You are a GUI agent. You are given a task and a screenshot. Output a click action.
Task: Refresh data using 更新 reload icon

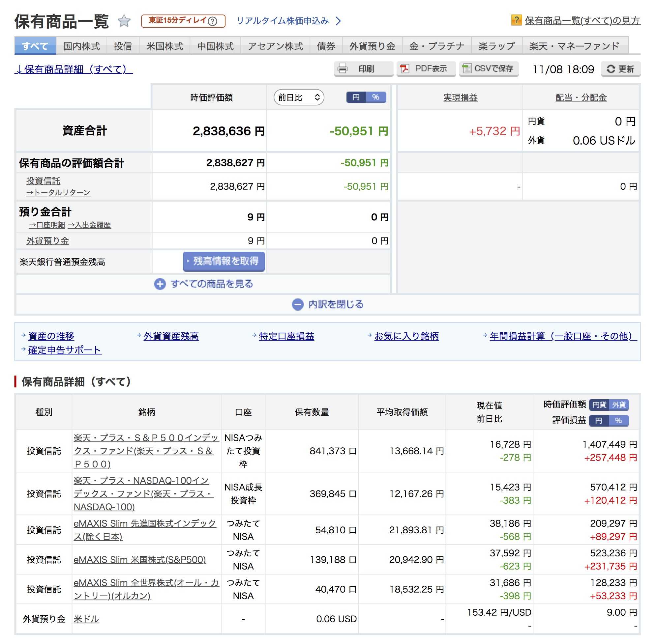[x=610, y=69]
